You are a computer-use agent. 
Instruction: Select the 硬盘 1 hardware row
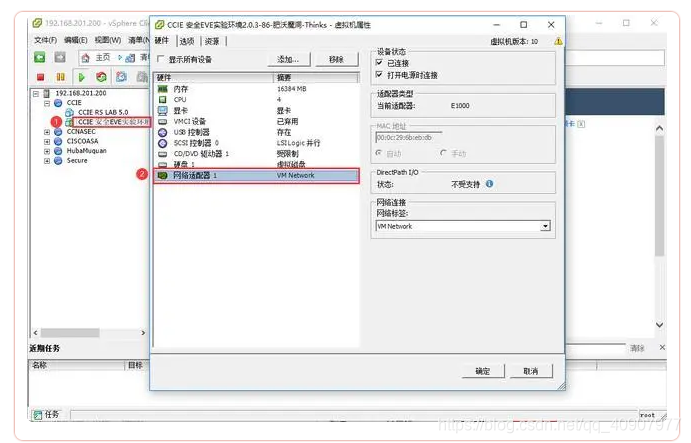click(256, 164)
